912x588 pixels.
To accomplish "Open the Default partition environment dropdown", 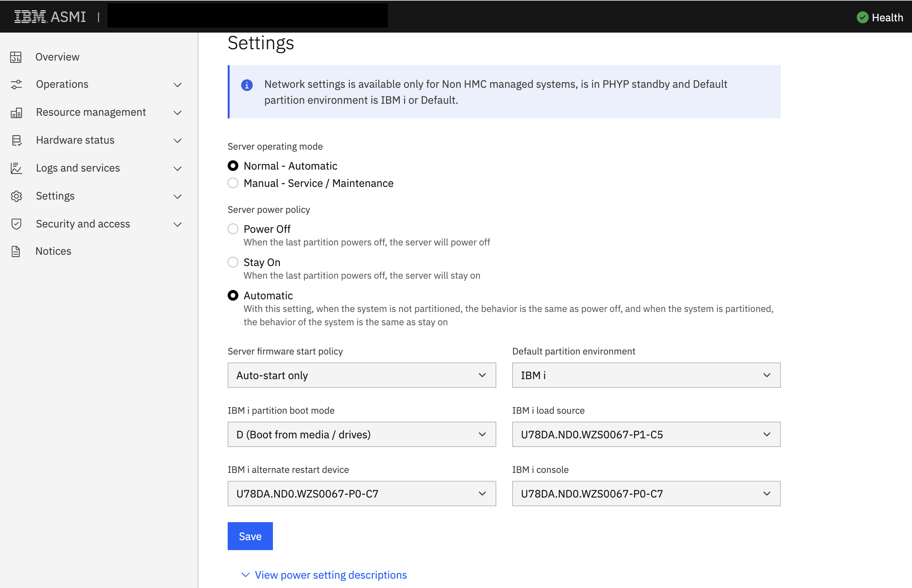I will [646, 375].
